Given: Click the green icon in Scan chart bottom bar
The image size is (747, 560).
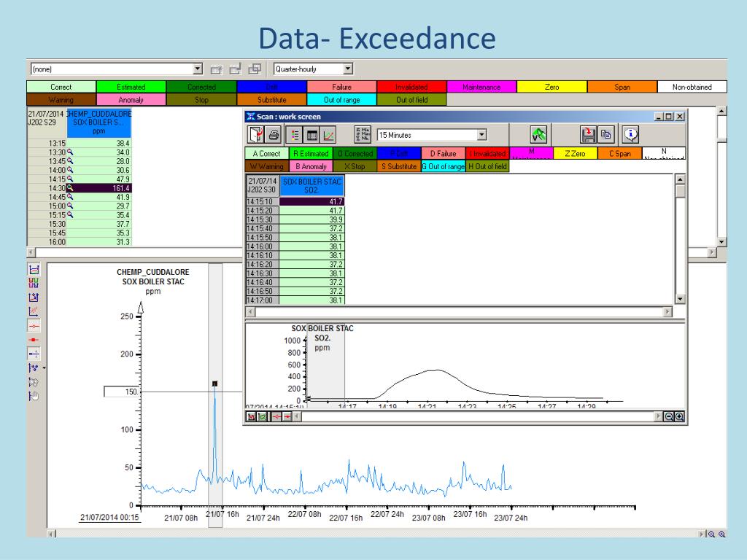Looking at the screenshot, I should pos(262,416).
